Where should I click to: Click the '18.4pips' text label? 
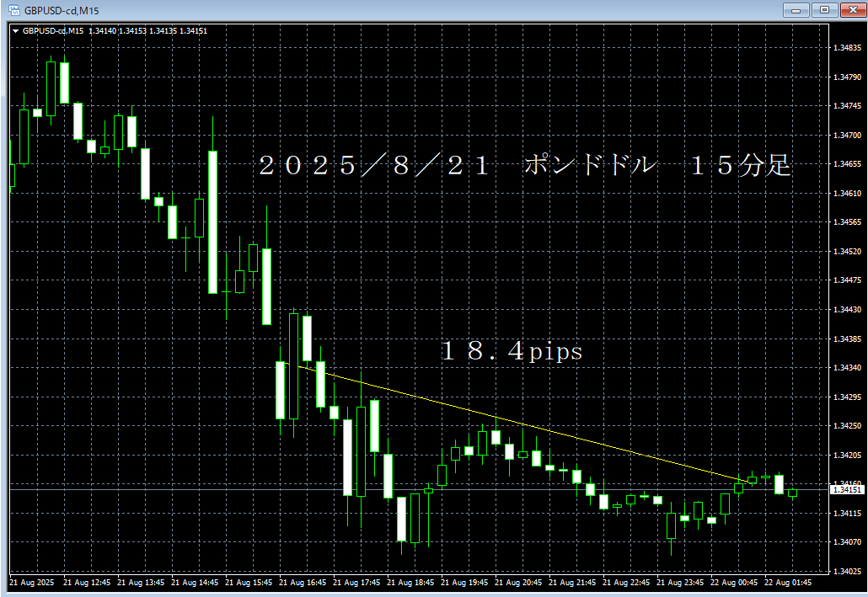[512, 351]
